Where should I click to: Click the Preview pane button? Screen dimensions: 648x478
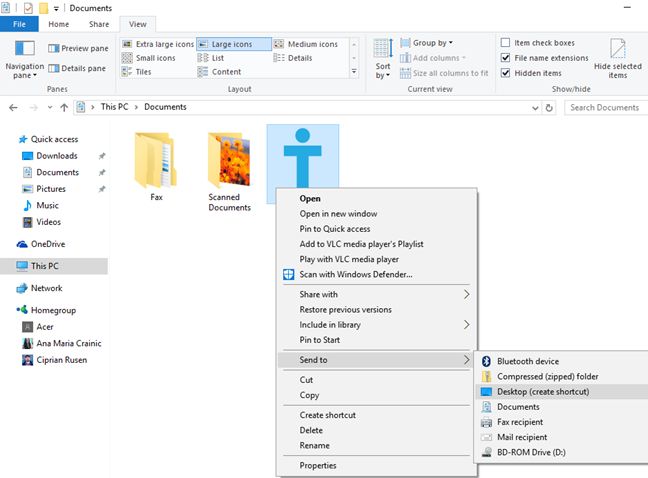click(x=77, y=47)
